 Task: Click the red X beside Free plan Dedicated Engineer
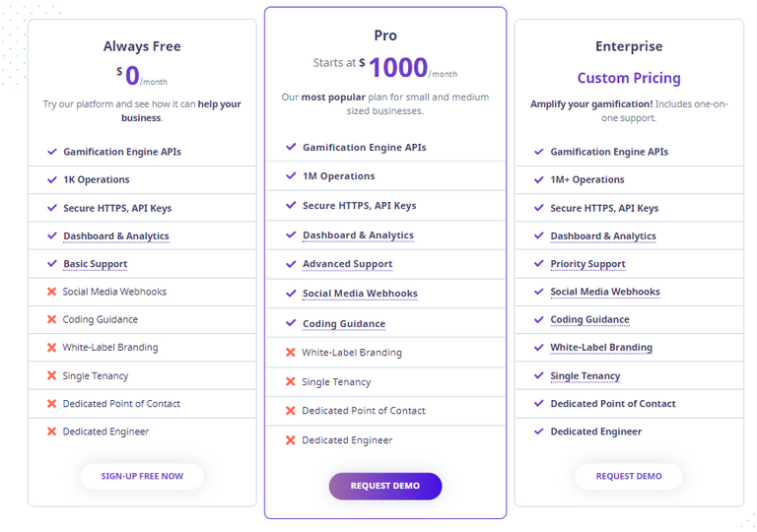[51, 432]
